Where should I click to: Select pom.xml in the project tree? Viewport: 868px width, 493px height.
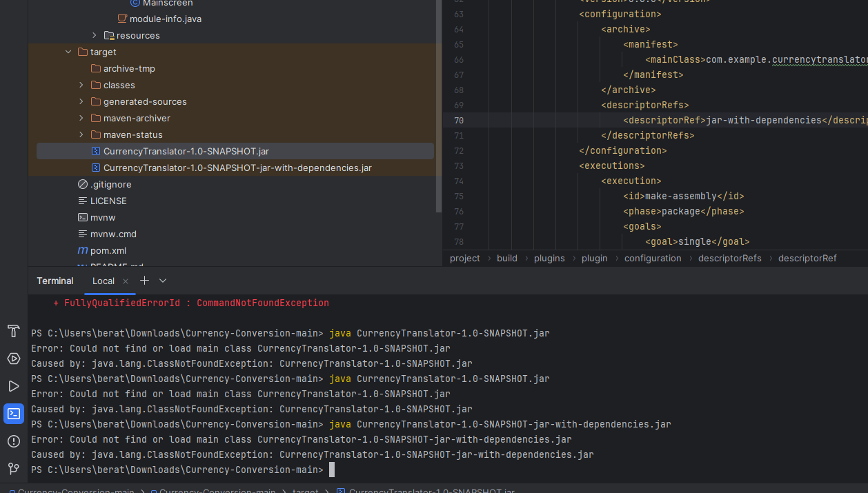[x=108, y=250]
